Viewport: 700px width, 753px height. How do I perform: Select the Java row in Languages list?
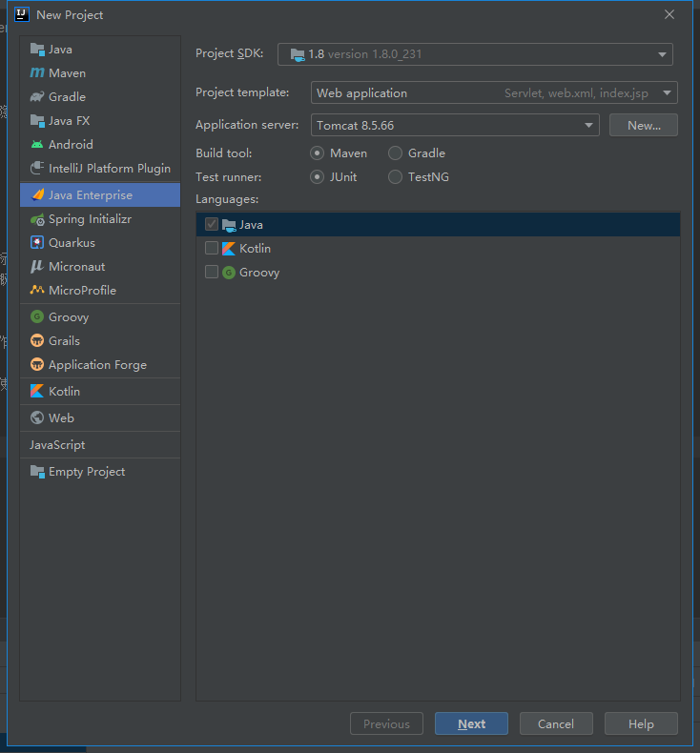[438, 224]
